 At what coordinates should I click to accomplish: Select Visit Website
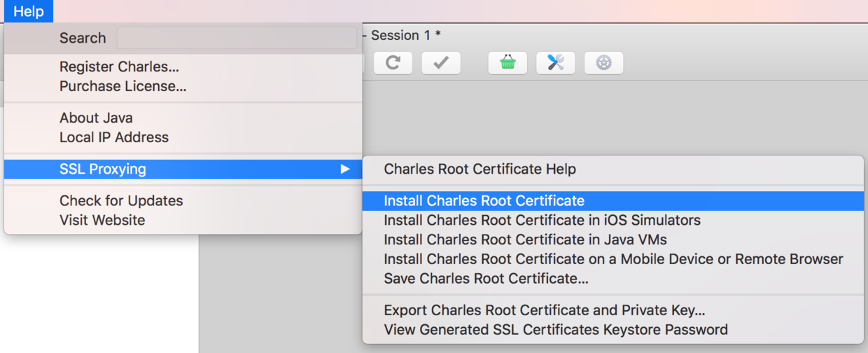pyautogui.click(x=183, y=220)
